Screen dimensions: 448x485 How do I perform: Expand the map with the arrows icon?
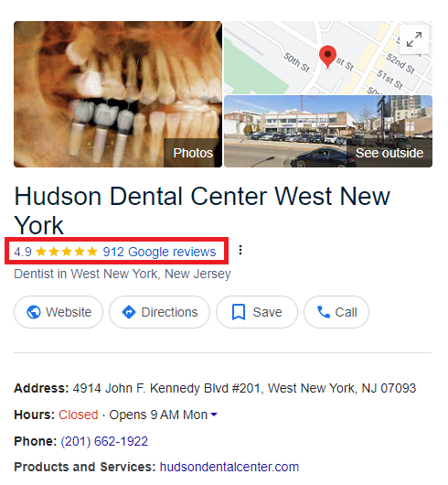tap(414, 39)
